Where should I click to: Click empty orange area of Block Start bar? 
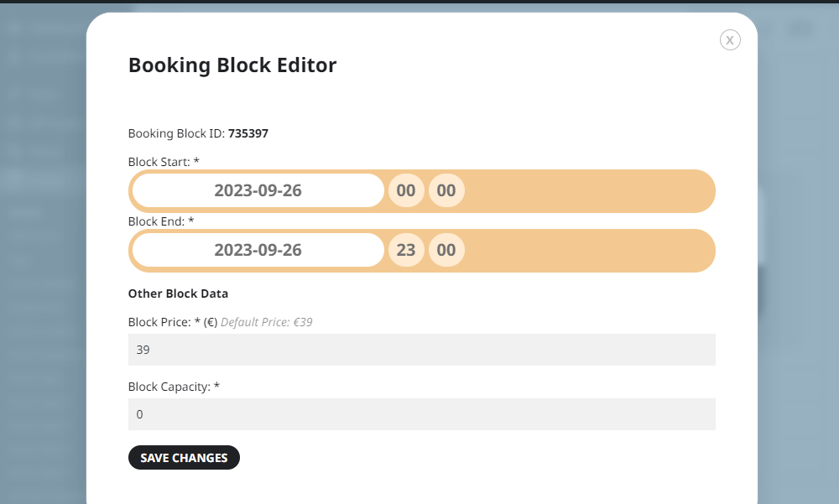pos(589,191)
